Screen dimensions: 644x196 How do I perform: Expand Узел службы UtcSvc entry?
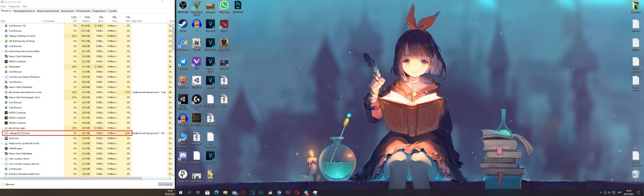[x=2, y=158]
